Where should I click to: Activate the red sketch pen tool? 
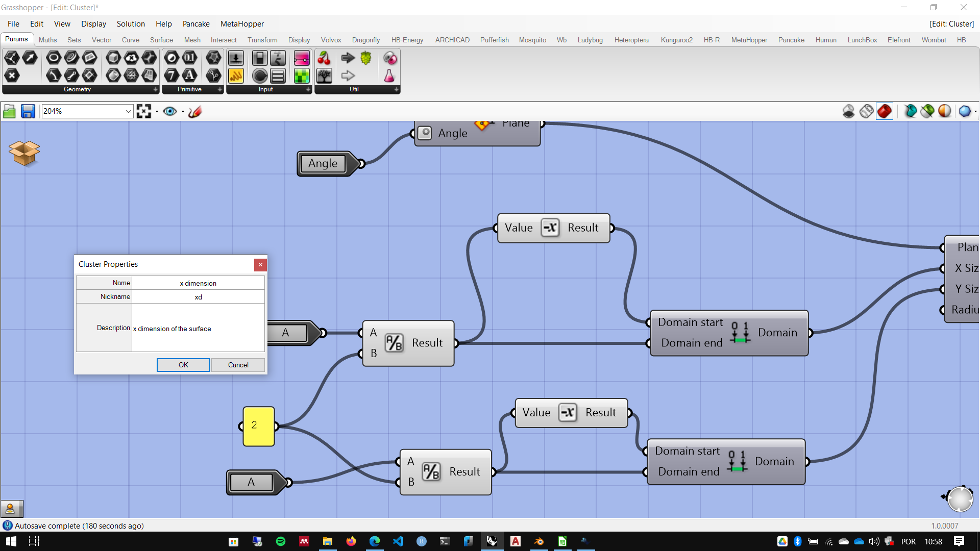[195, 111]
